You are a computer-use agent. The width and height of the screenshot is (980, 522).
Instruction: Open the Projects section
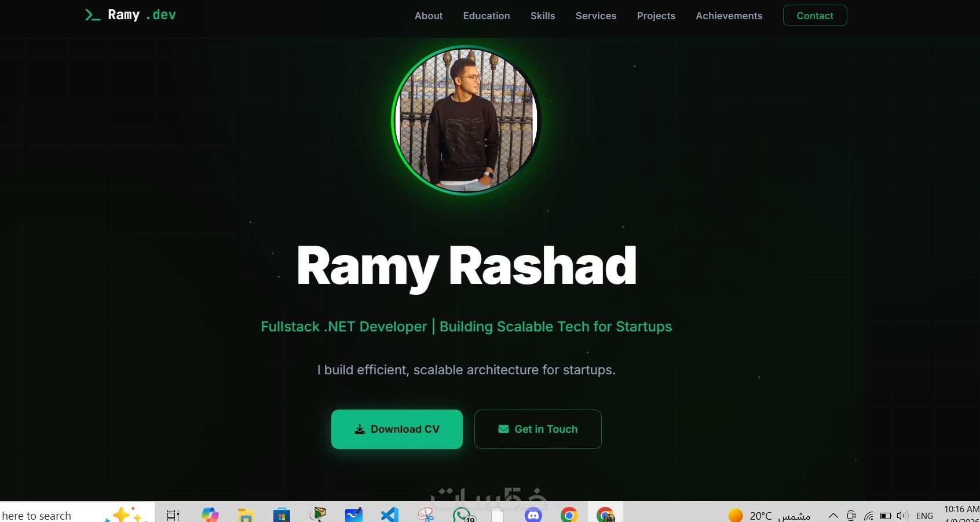[x=656, y=16]
